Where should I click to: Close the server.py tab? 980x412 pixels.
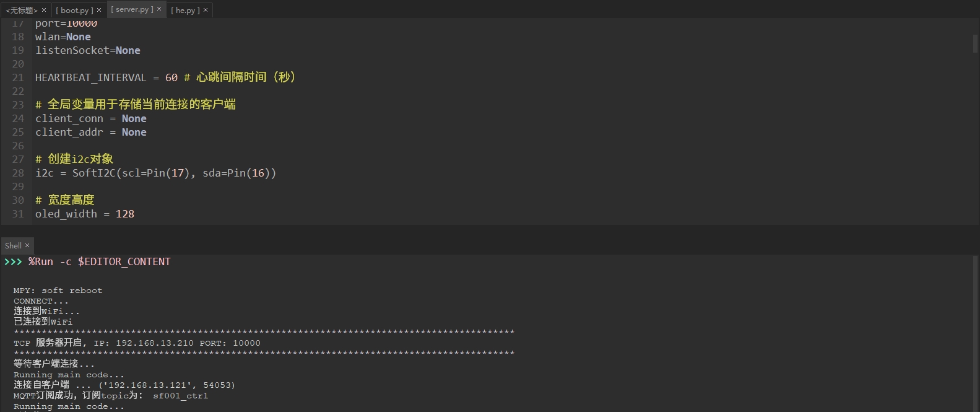[159, 9]
